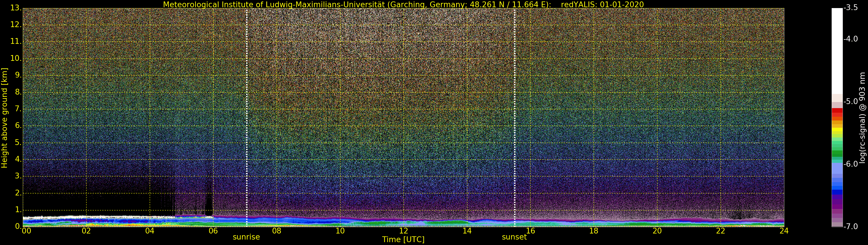Click the '5.' height axis tick label

(18, 142)
